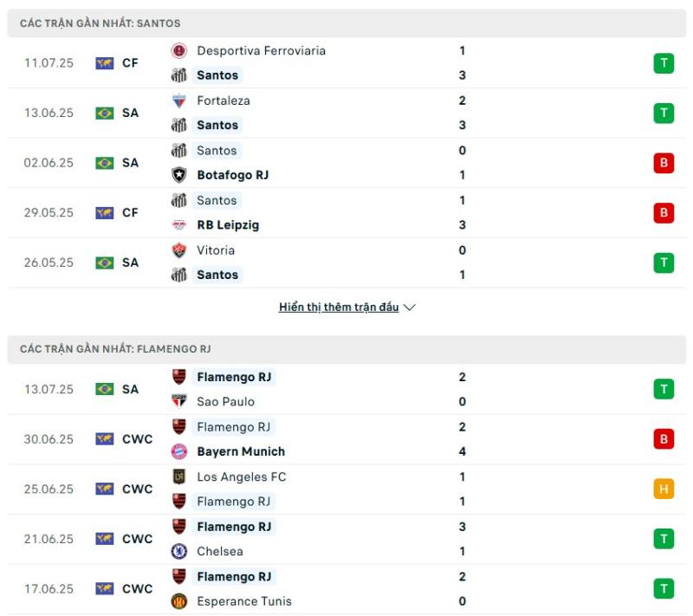This screenshot has height=616, width=693.
Task: Select the 'Các trận gần nhất: Flamengo RJ' header
Action: 346,349
